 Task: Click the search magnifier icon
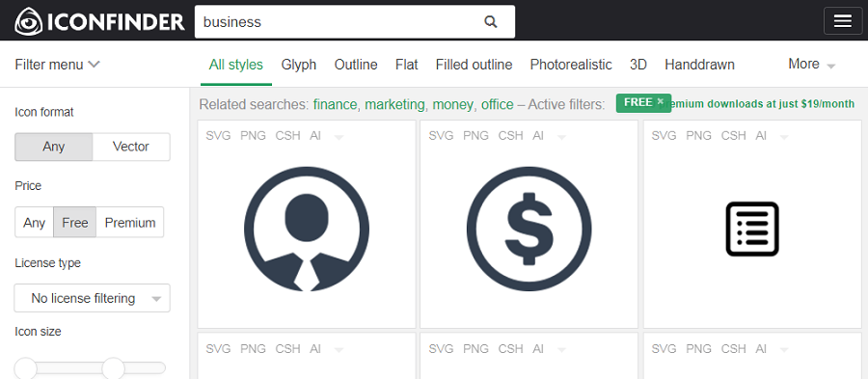point(491,21)
